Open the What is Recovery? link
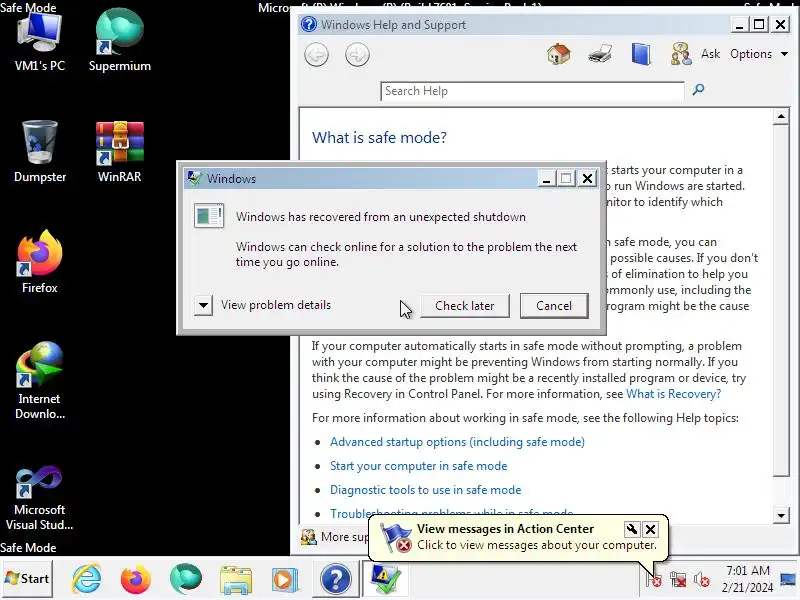The height and width of the screenshot is (600, 800). (x=673, y=394)
